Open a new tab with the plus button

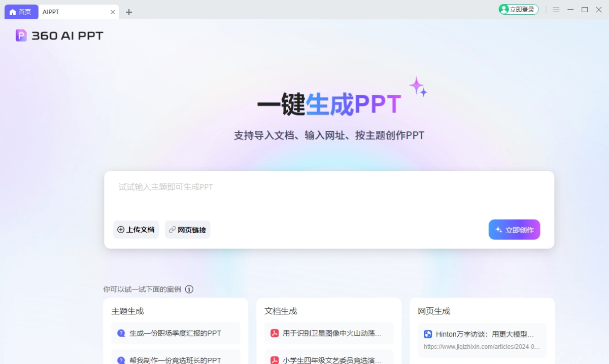pyautogui.click(x=129, y=12)
